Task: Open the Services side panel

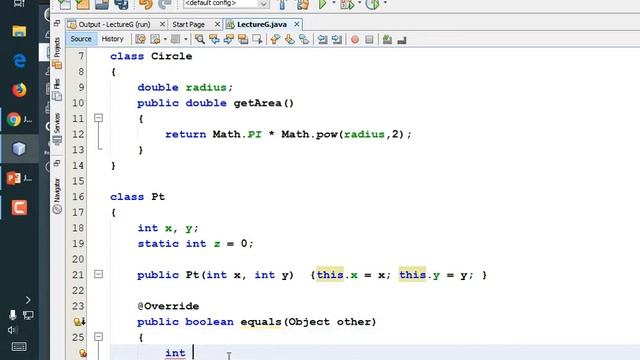Action: tap(57, 129)
